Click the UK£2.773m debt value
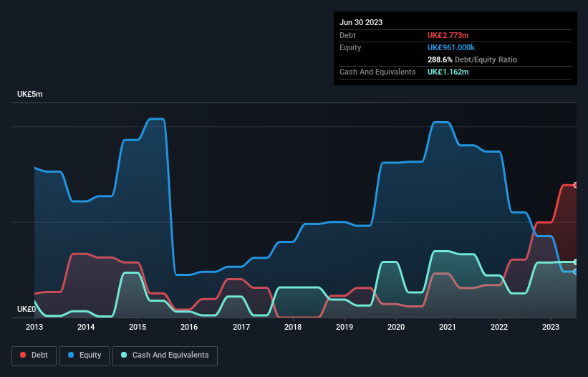 coord(448,35)
